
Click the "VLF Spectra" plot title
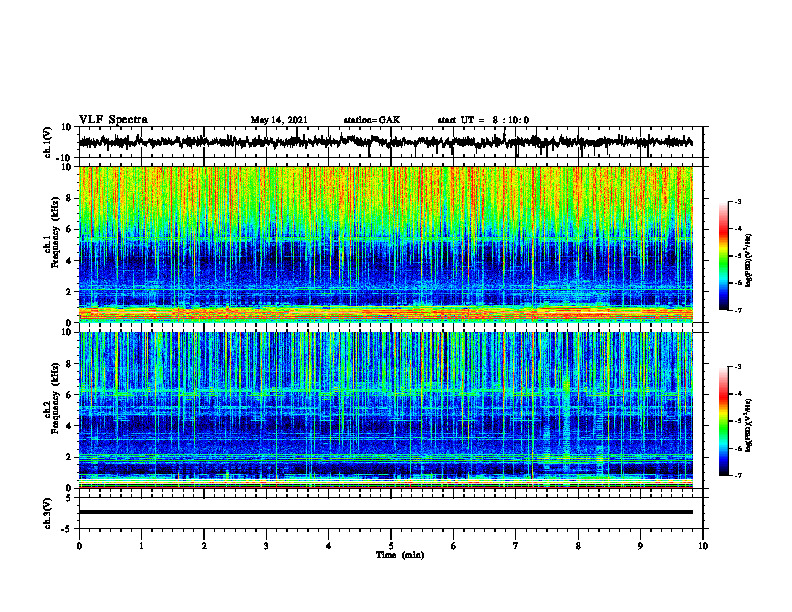point(113,120)
